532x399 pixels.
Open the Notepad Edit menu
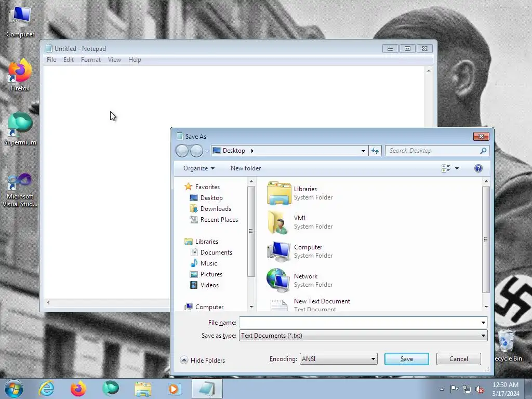coord(68,60)
